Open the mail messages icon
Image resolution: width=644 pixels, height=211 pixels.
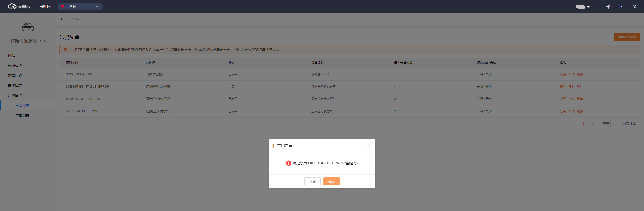tap(621, 7)
